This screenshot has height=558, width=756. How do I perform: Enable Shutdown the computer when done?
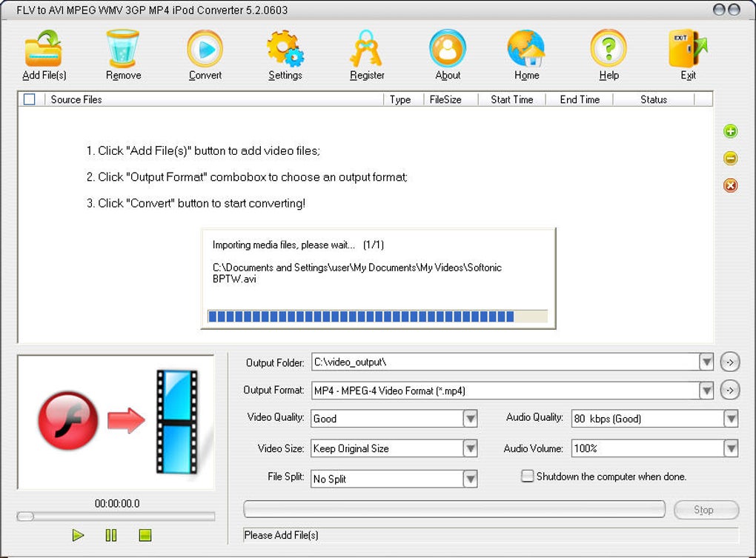[x=528, y=476]
